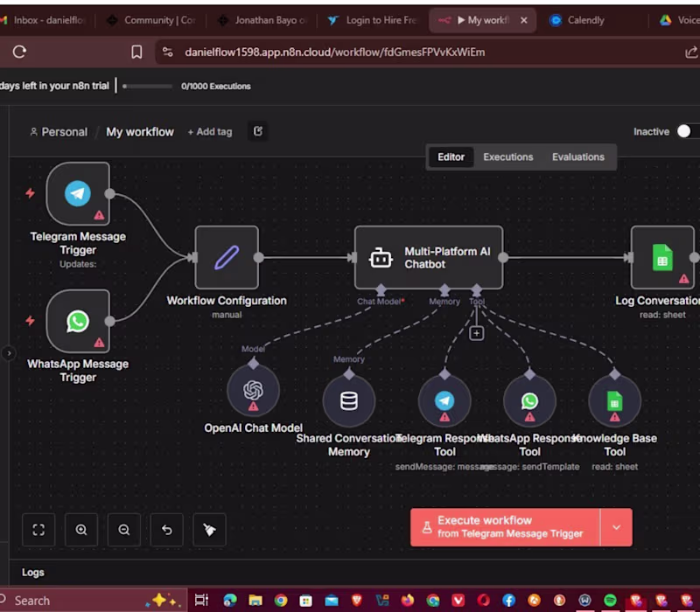Click the My workflow title
The width and height of the screenshot is (700, 612).
click(140, 132)
